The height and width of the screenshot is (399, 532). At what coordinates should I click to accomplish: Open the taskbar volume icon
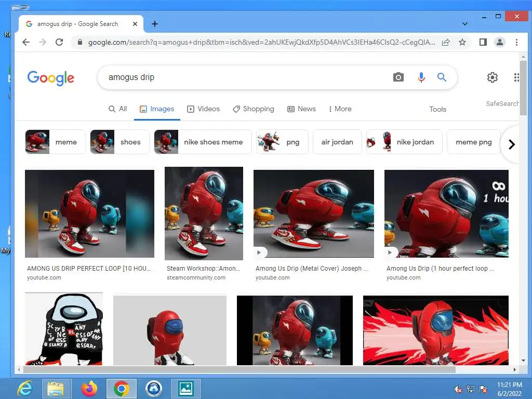(458, 389)
